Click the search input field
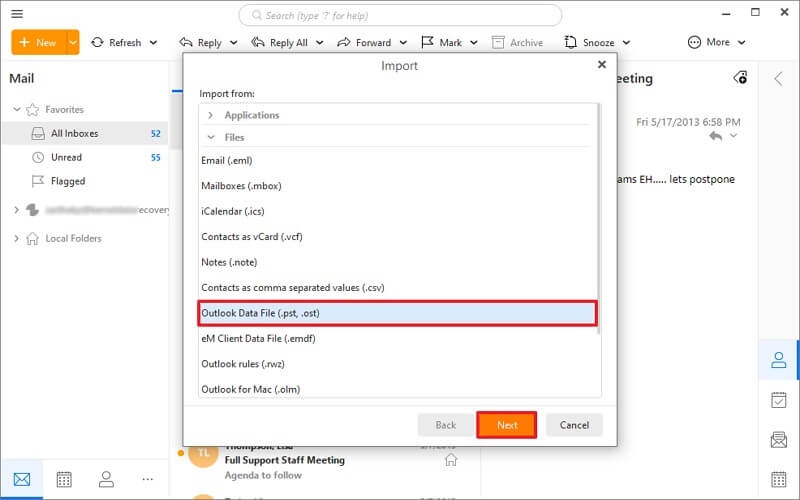The height and width of the screenshot is (500, 800). coord(400,15)
